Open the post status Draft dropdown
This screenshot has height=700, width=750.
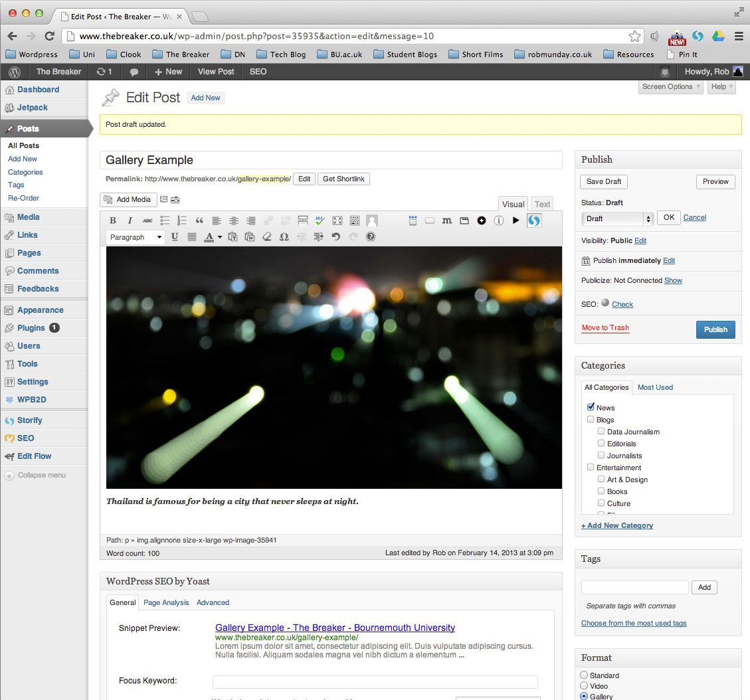617,219
